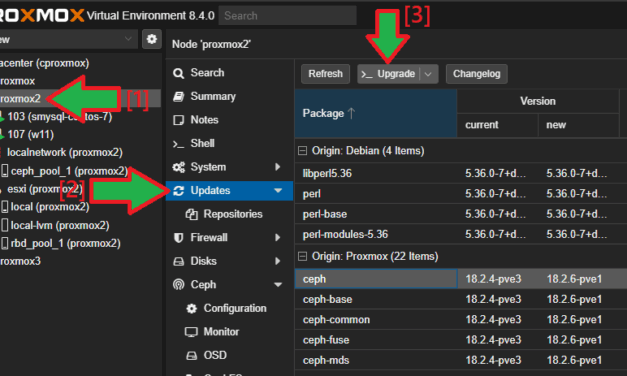Open the Upgrade button dropdown arrow

[x=428, y=74]
